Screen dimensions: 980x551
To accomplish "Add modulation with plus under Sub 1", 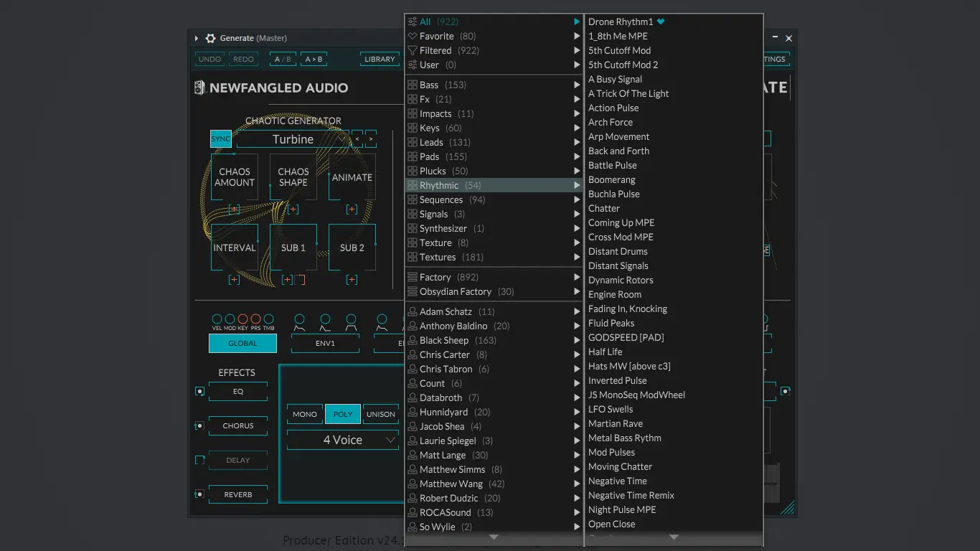I will click(x=287, y=280).
